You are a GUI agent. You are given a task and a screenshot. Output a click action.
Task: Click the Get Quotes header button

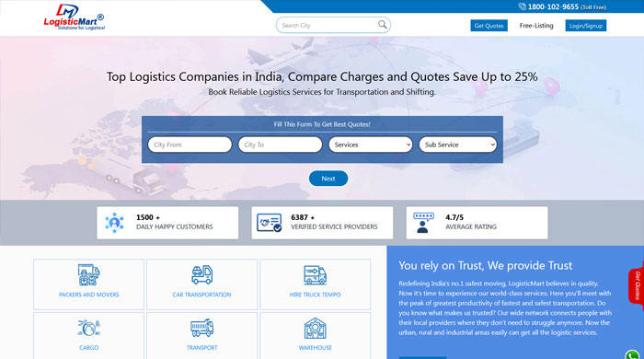pyautogui.click(x=489, y=26)
